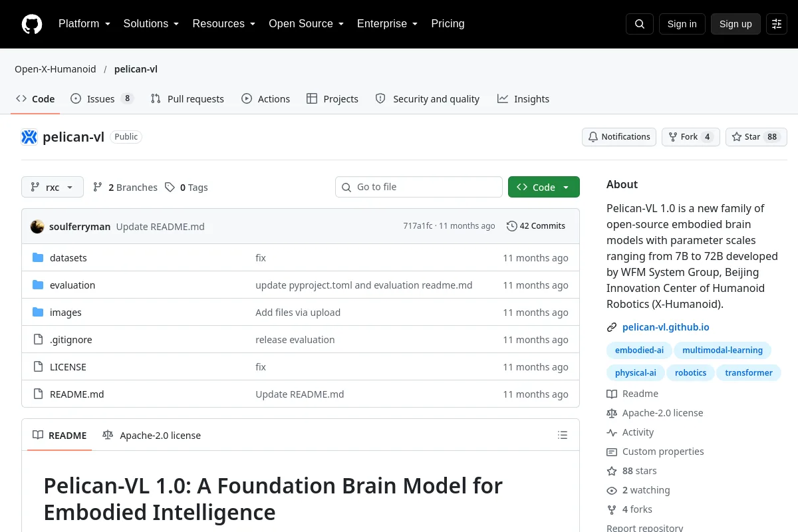Open the Pricing page
This screenshot has height=532, width=798.
[448, 24]
